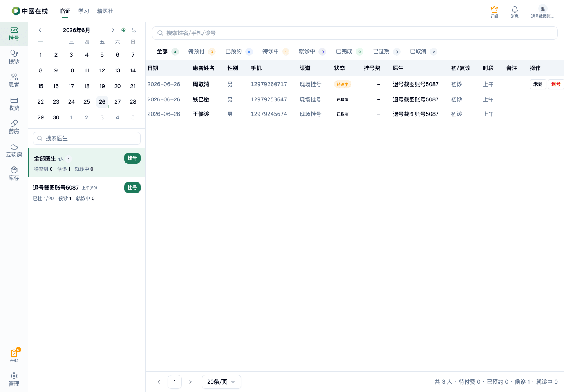
Task: Open the 接诊 consultation sidebar icon
Action: tap(14, 57)
